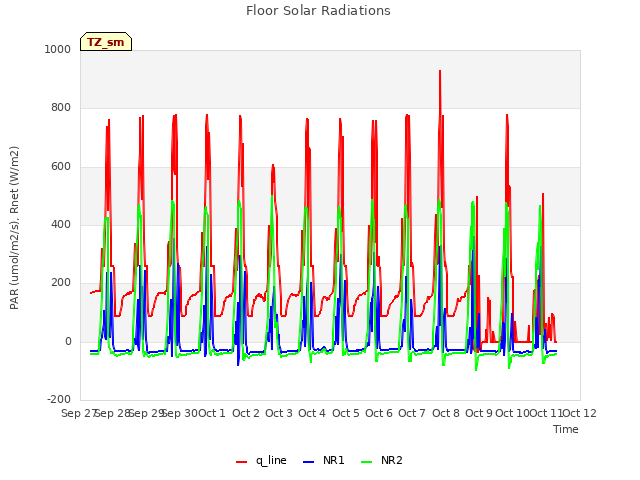The width and height of the screenshot is (640, 480).
Task: Click the Sep 30 x-axis tick label
Action: pos(180,413)
